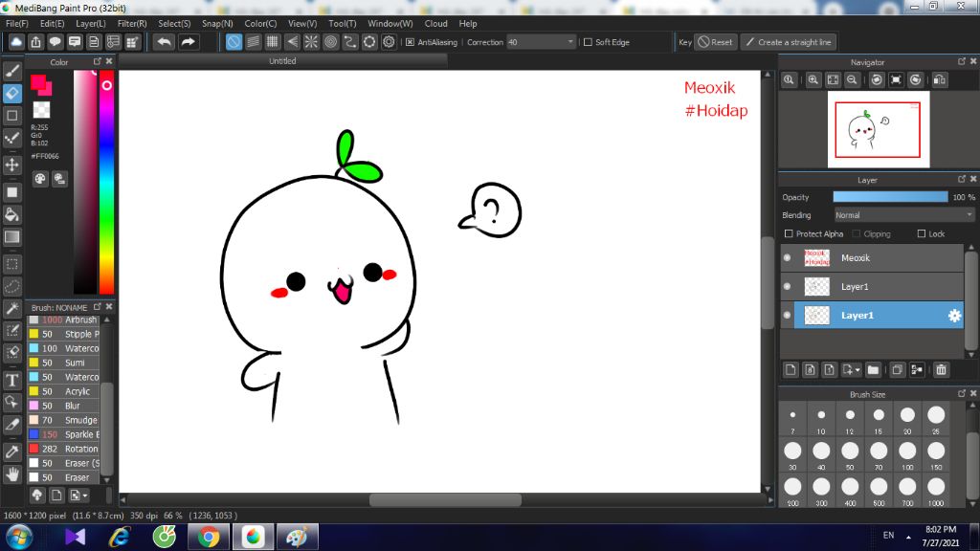Duplicate layer icon in Layer panel
Viewport: 980px width, 551px height.
tap(897, 370)
